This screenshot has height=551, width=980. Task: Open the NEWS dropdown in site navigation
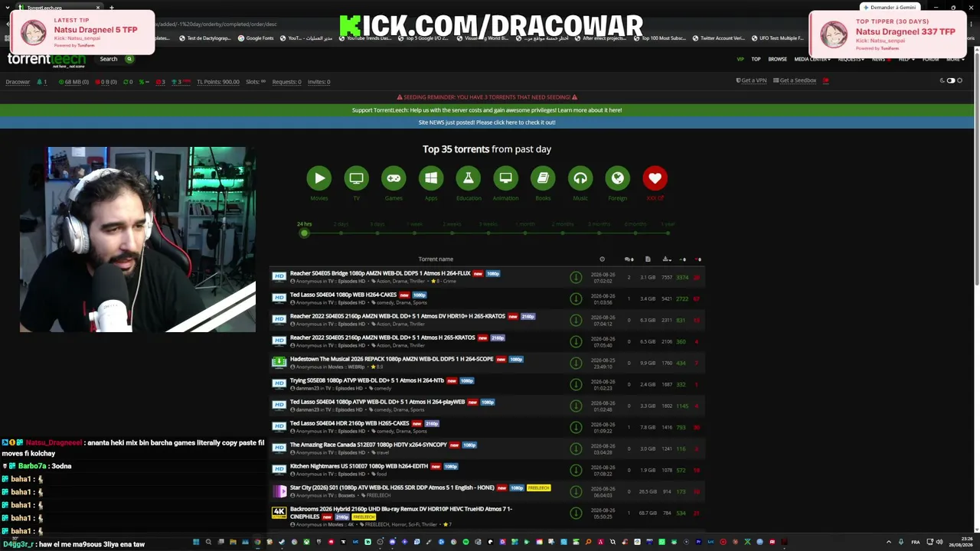point(880,59)
